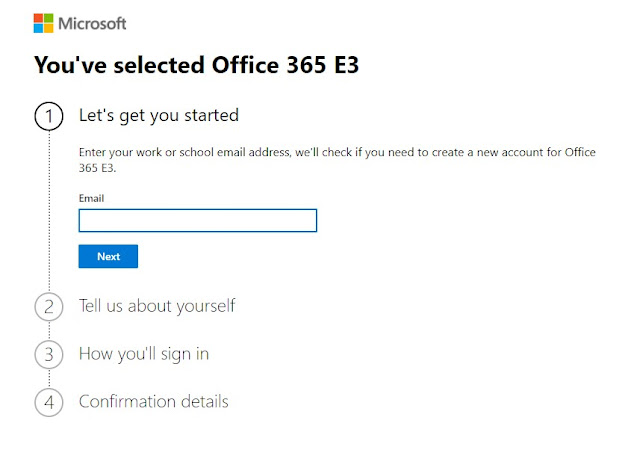
Task: Click the "You've selected Office 365 E3" title
Action: (196, 66)
